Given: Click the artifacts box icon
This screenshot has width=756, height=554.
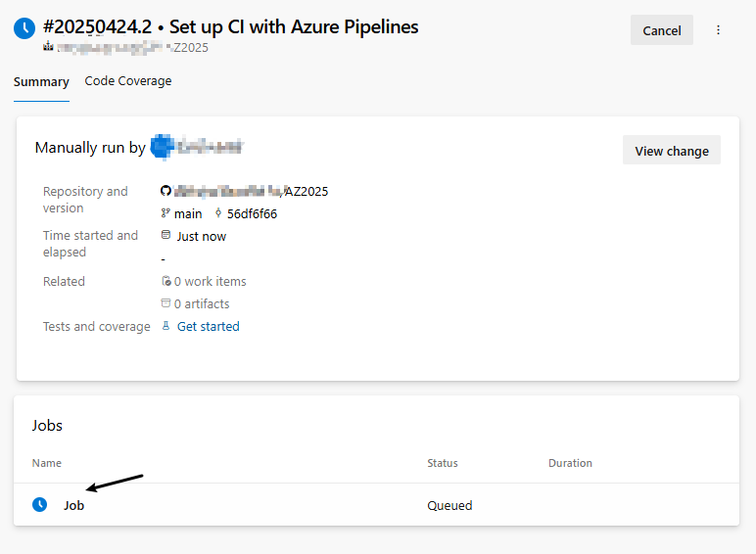Looking at the screenshot, I should [165, 303].
